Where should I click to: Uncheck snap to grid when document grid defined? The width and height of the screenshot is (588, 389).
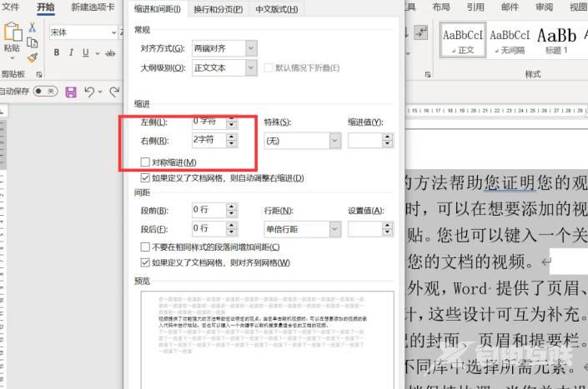pos(145,262)
